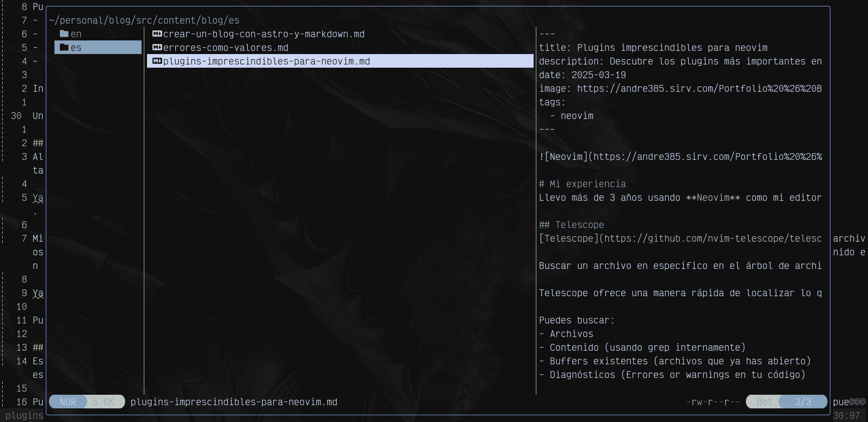Click the Neovim image link in preview
The image size is (868, 422).
click(680, 157)
